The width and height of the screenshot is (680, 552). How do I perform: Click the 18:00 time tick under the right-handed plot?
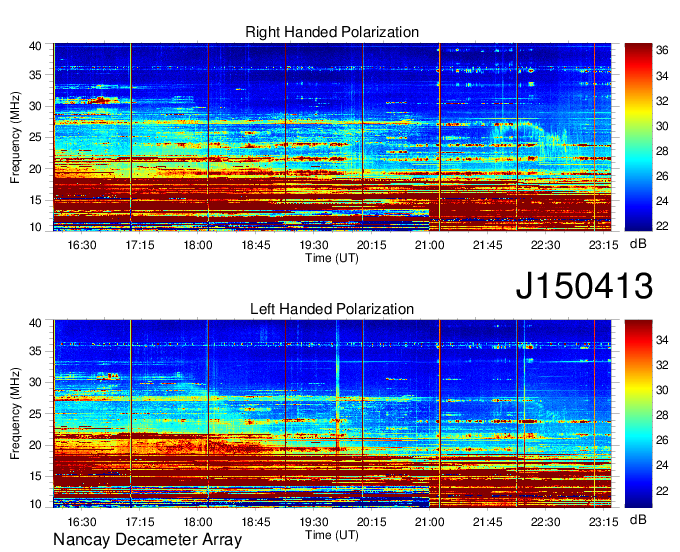tap(198, 245)
